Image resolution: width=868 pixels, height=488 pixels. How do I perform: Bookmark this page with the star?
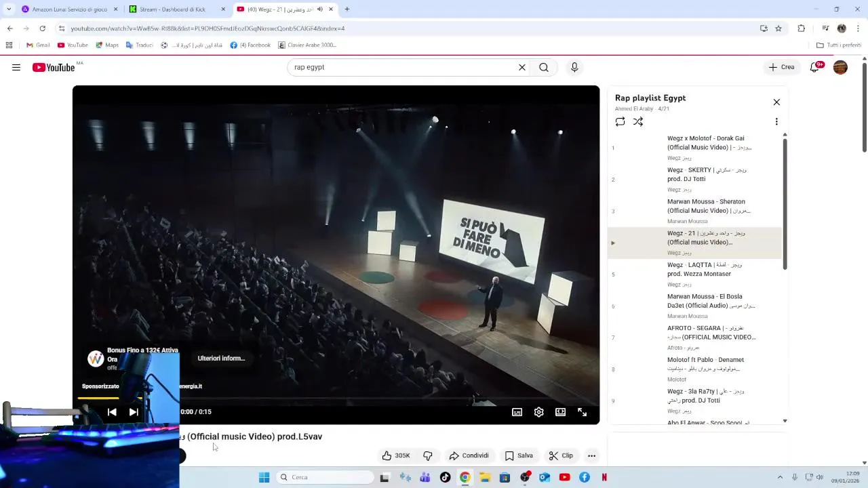(x=778, y=28)
